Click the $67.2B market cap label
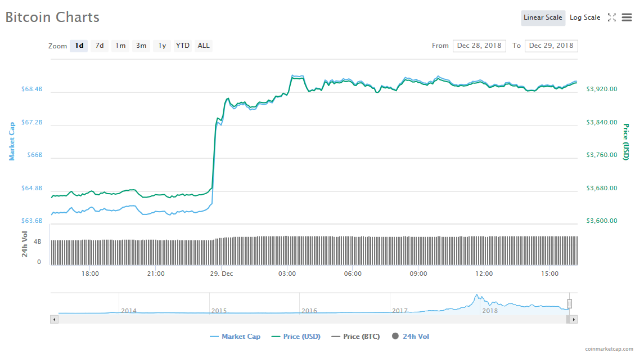The width and height of the screenshot is (644, 358). [31, 122]
